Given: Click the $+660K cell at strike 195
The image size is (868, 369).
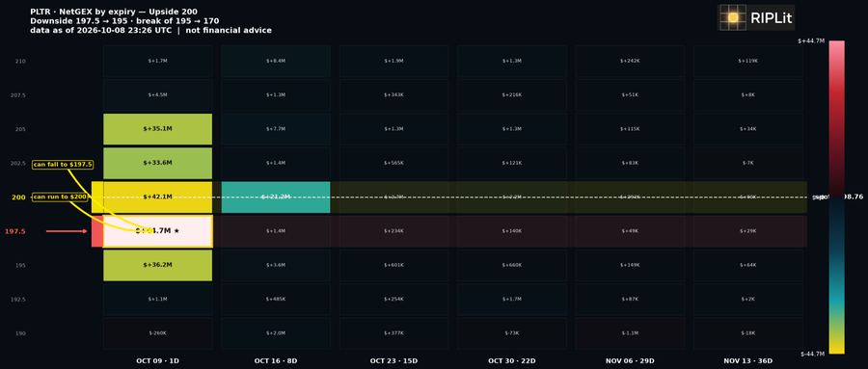Looking at the screenshot, I should coord(512,265).
